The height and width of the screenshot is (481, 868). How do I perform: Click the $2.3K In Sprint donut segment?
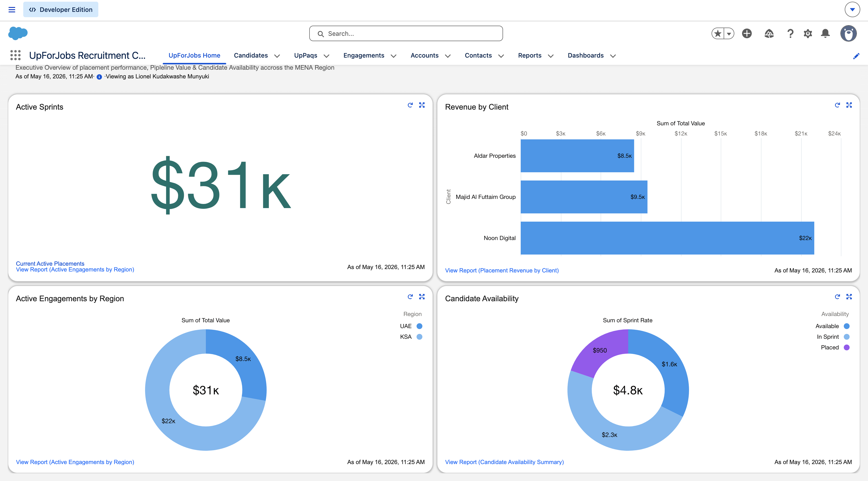click(x=610, y=435)
